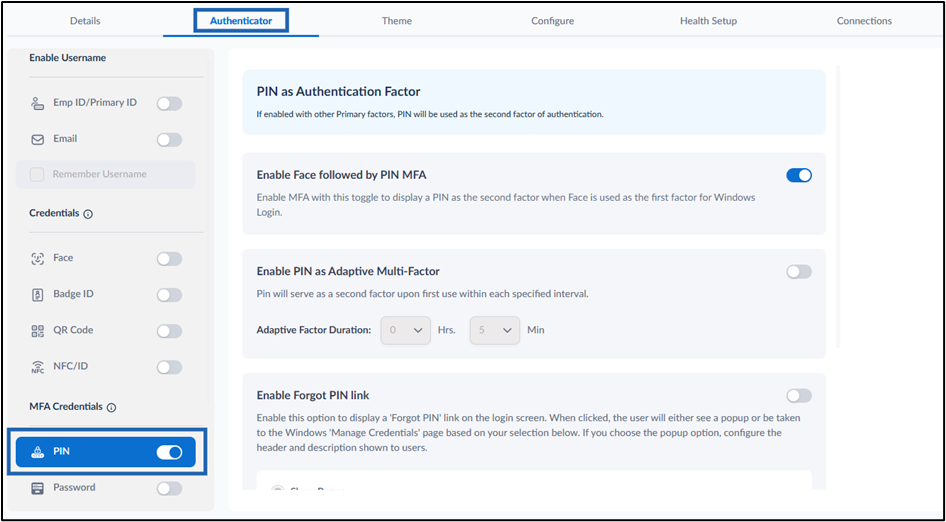The height and width of the screenshot is (522, 946).
Task: Click 'Enable Forgot PIN link' heading text
Action: pyautogui.click(x=313, y=396)
